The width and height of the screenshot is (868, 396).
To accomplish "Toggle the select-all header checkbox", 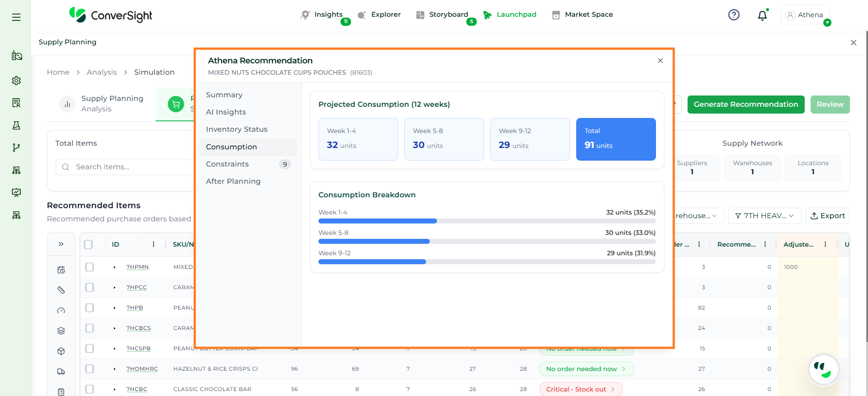I will click(x=89, y=244).
